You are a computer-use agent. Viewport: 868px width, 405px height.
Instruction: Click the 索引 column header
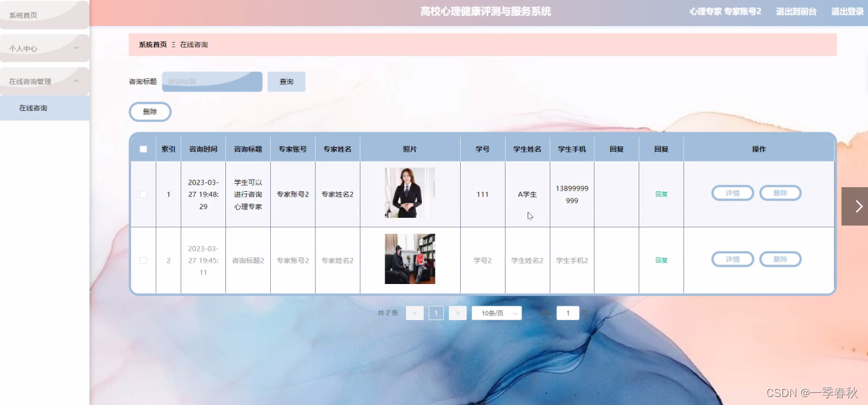[169, 149]
